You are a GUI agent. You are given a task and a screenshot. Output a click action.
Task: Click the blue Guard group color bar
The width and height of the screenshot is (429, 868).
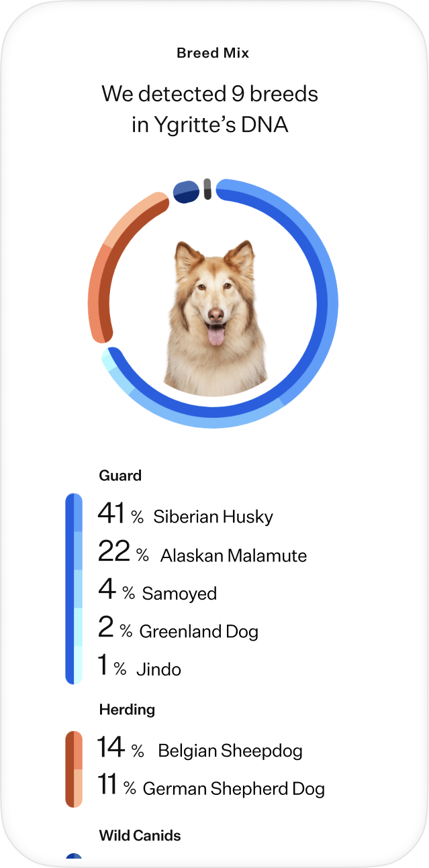coord(74,589)
